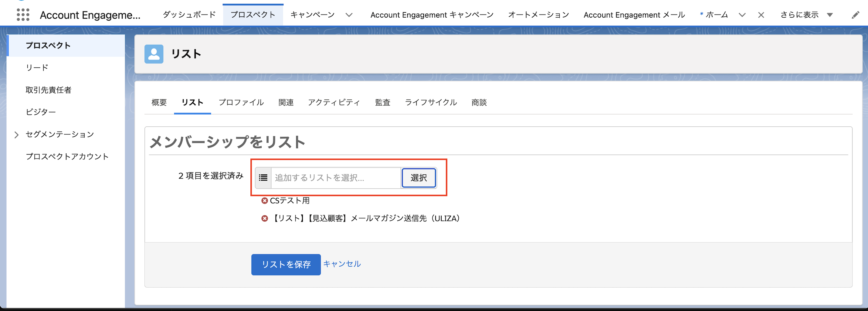Screen dimensions: 868x311
Task: Open Account Engagement メール tab
Action: [x=634, y=15]
